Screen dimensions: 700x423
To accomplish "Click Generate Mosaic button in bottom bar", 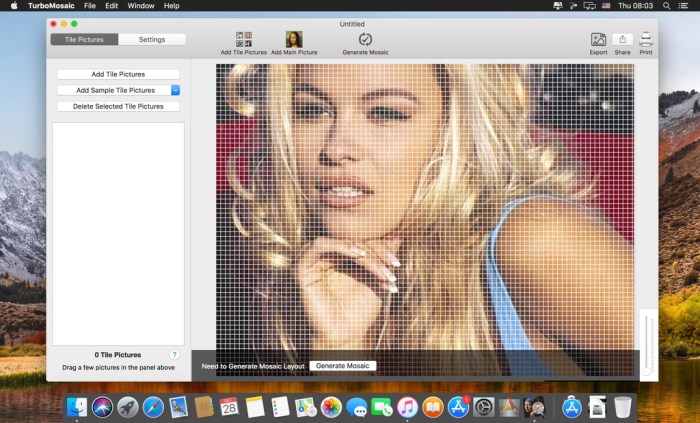I will point(343,366).
